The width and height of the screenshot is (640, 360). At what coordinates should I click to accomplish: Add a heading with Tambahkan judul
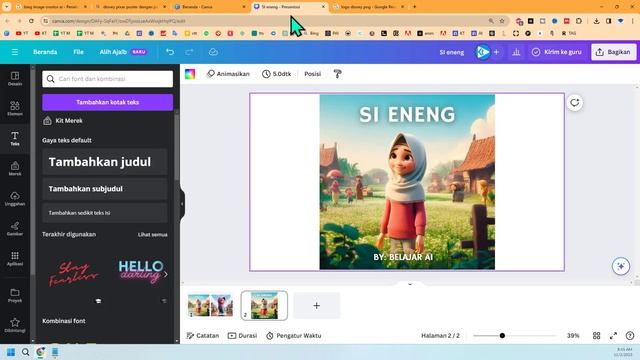[105, 162]
